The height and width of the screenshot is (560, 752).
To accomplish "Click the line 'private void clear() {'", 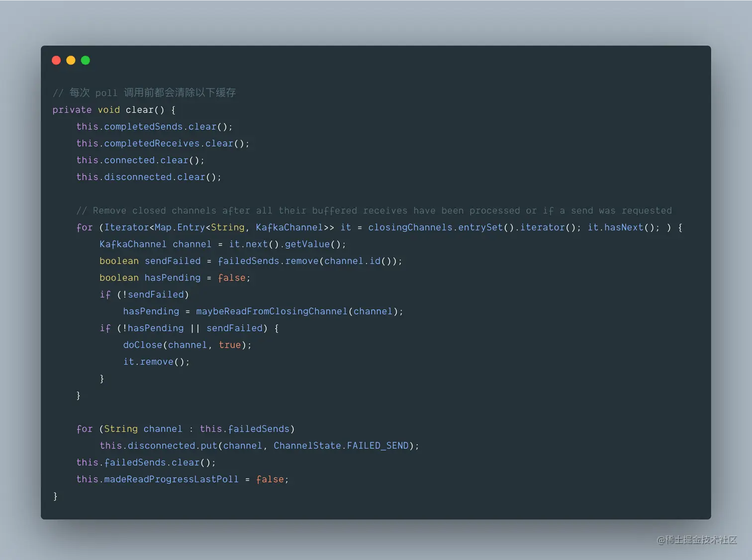I will click(x=114, y=110).
